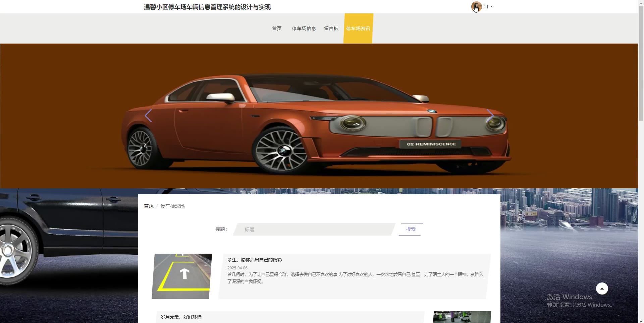644x323 pixels.
Task: Click the 首页 breadcrumb link
Action: click(x=149, y=206)
